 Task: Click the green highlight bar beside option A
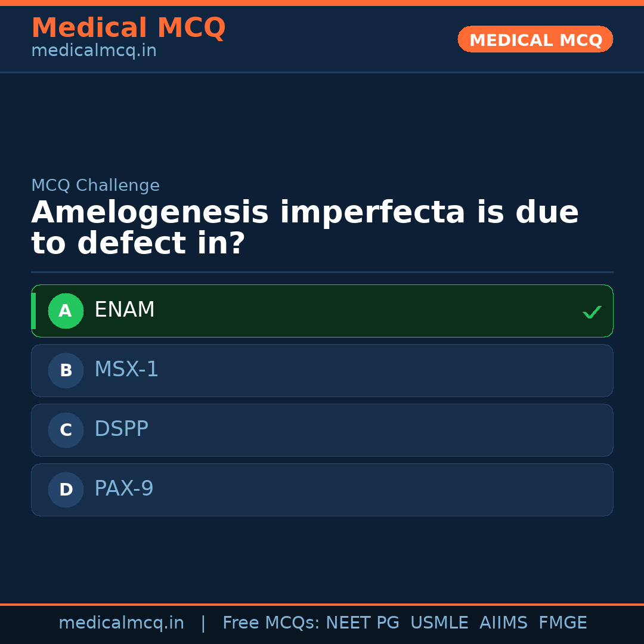33,311
